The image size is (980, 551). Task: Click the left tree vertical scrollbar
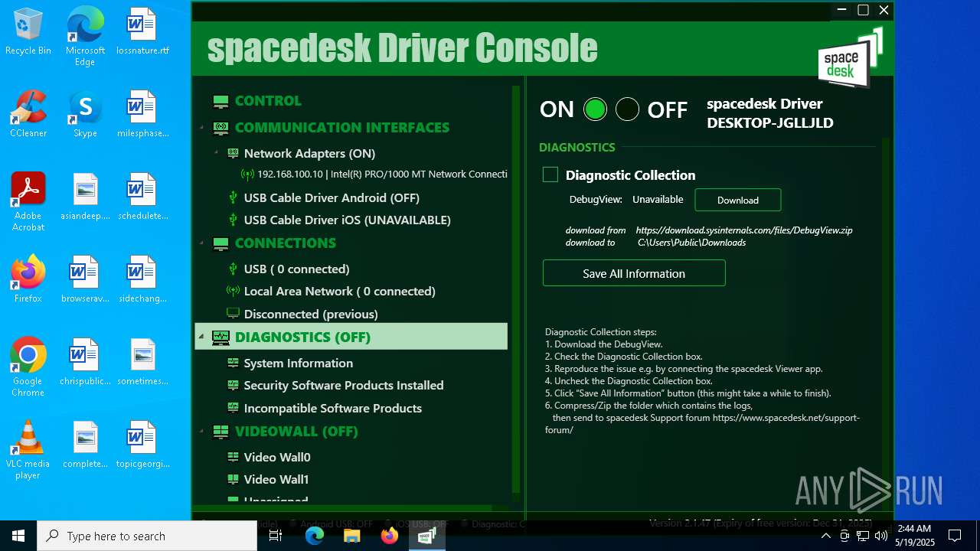point(515,291)
